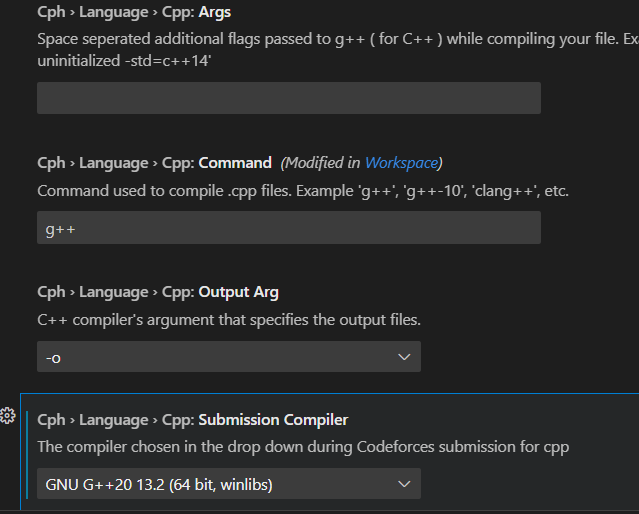
Task: Focus the empty Cpp Args input field
Action: click(x=289, y=98)
